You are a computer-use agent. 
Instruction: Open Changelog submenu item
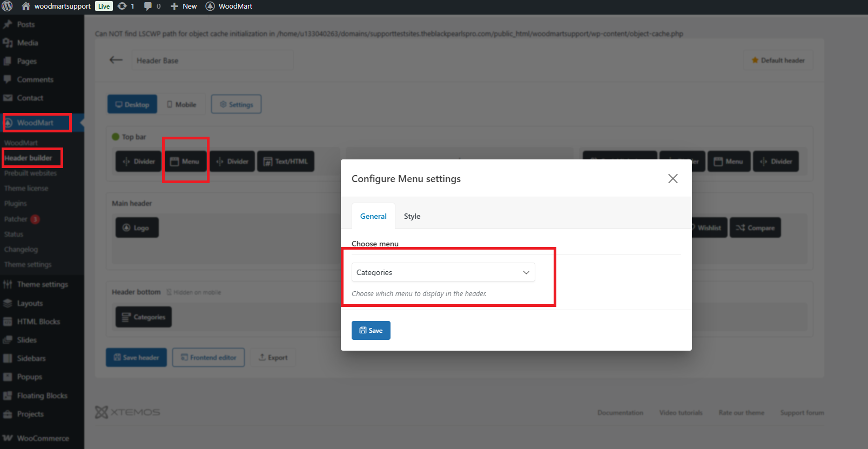click(21, 249)
